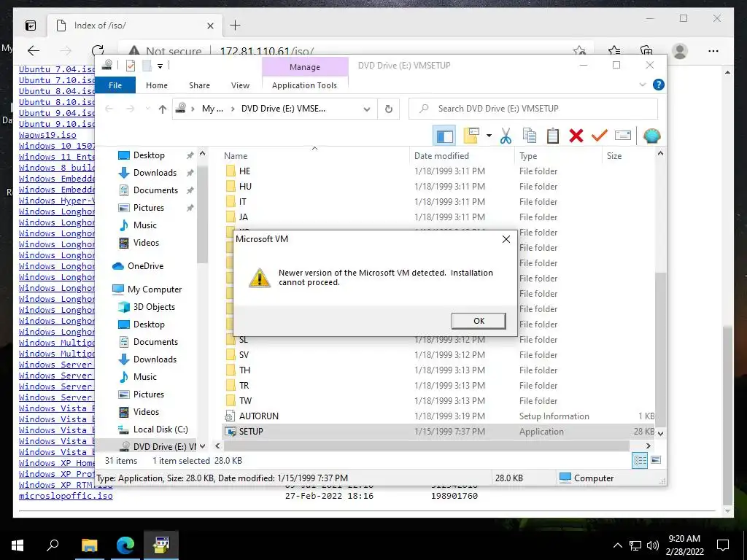
Task: Close the Microsoft VM warning dialog
Action: (x=506, y=239)
